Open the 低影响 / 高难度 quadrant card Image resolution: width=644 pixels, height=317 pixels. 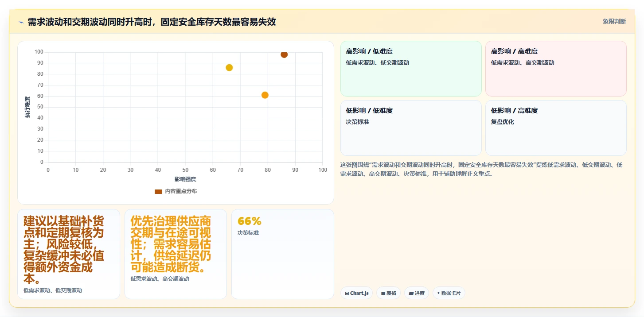(x=556, y=128)
